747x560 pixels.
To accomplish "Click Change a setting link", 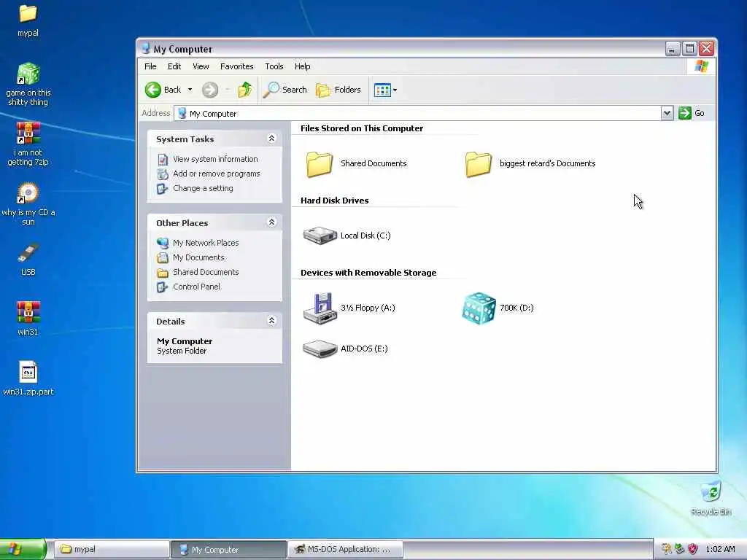I will (203, 188).
